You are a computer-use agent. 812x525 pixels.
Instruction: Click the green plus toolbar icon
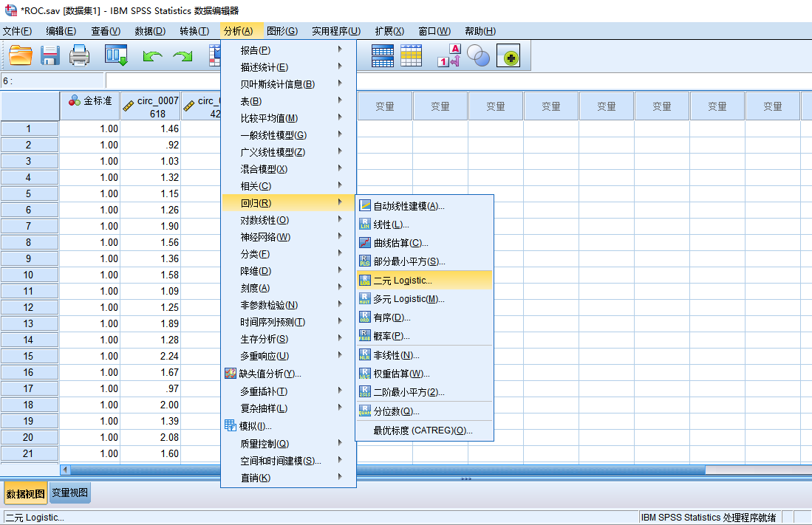[x=508, y=56]
